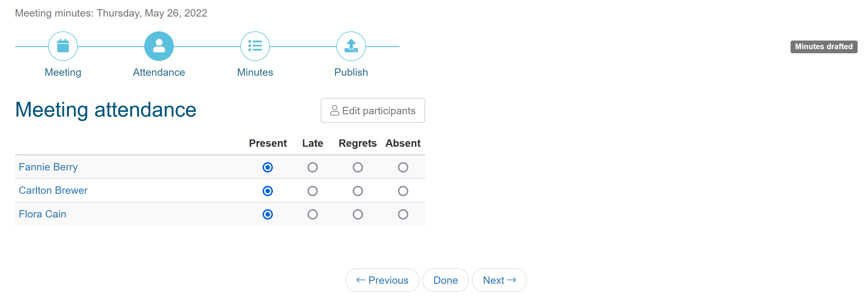Image resolution: width=868 pixels, height=303 pixels.
Task: Set Flora Cain as Late
Action: click(312, 214)
